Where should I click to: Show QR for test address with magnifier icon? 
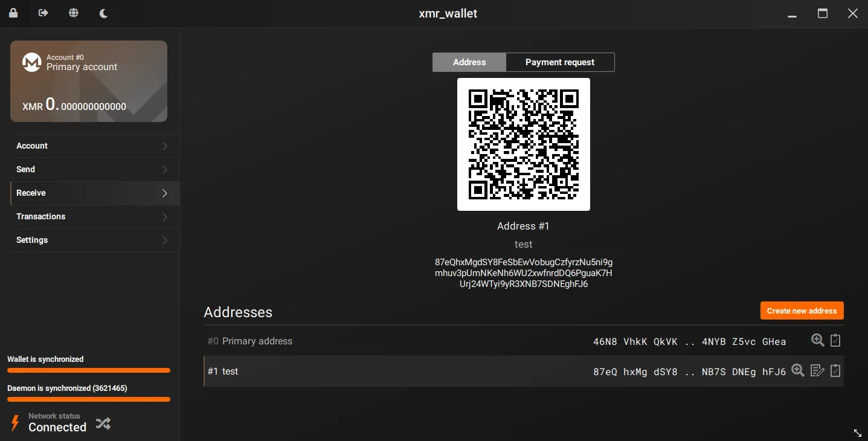click(798, 370)
